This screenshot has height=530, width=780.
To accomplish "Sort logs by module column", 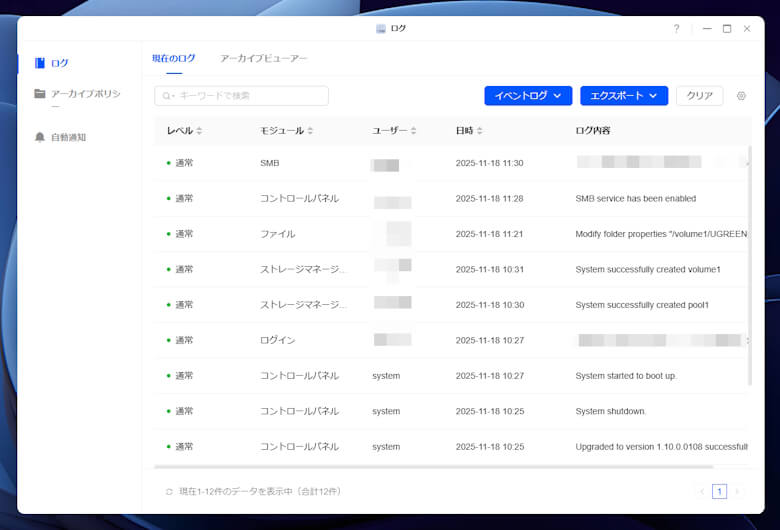I will coord(310,131).
